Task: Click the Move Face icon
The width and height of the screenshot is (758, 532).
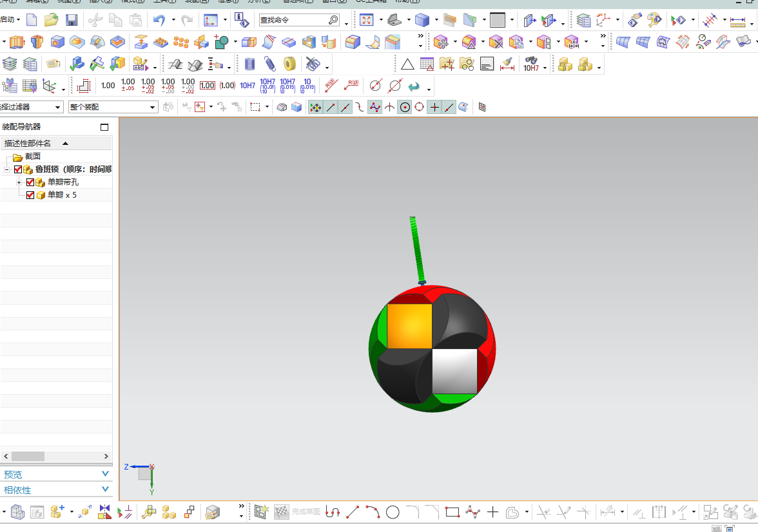Action: pyautogui.click(x=441, y=42)
